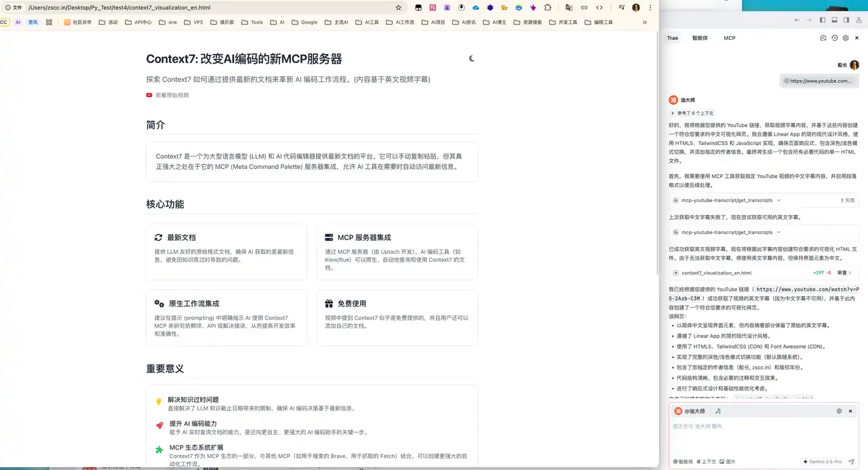The width and height of the screenshot is (868, 470).
Task: Click the 船长 user avatar in chat
Action: point(854,65)
